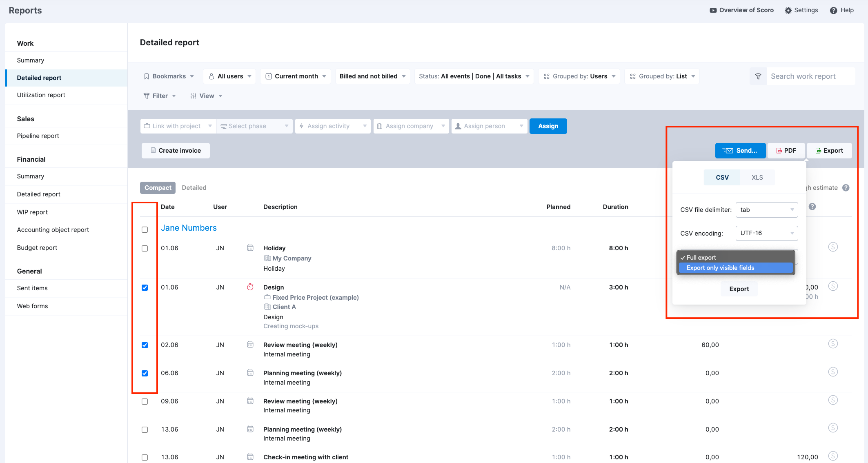Click the Settings gear icon
The height and width of the screenshot is (463, 868).
tap(788, 11)
